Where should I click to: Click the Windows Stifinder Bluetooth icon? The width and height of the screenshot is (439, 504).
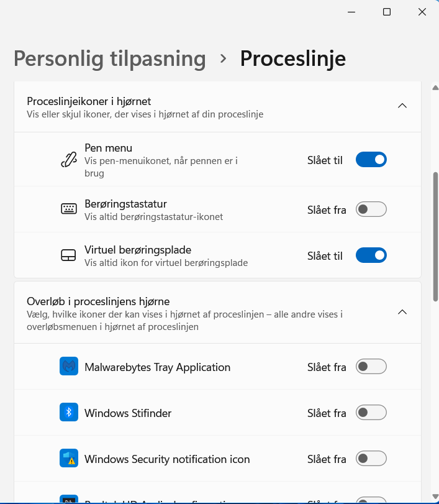69,412
